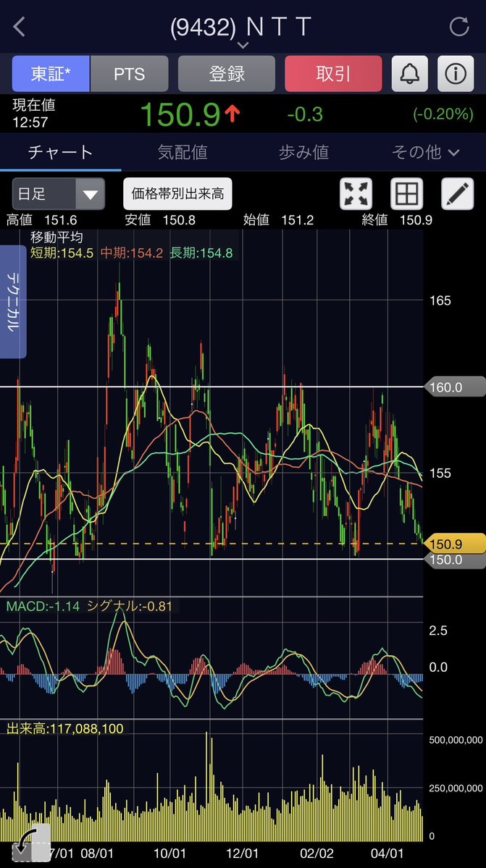Tap the 165 price axis label
486x868 pixels.
pos(440,300)
